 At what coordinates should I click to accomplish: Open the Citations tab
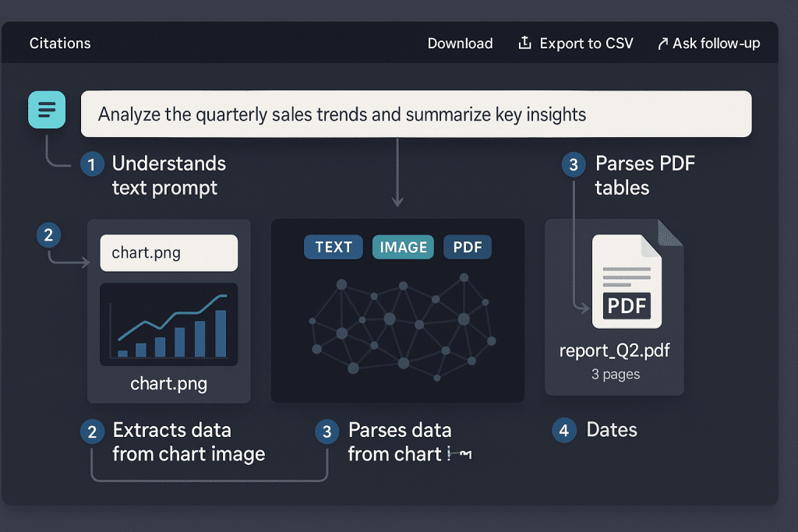point(60,44)
